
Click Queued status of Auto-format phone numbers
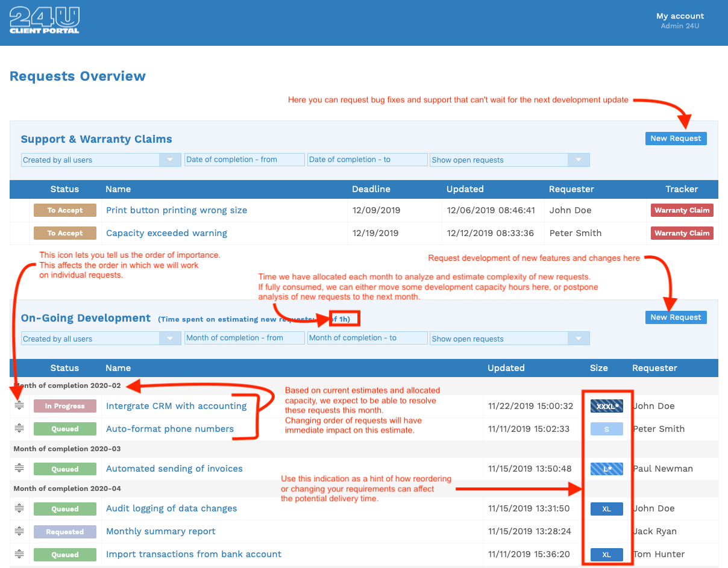tap(65, 429)
